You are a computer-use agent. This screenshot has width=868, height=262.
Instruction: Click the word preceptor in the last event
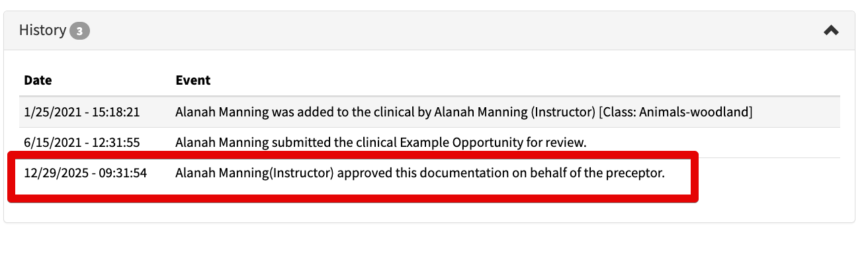(x=635, y=173)
